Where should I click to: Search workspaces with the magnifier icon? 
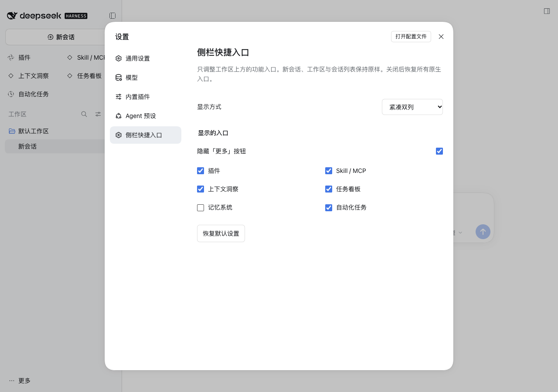click(x=84, y=114)
